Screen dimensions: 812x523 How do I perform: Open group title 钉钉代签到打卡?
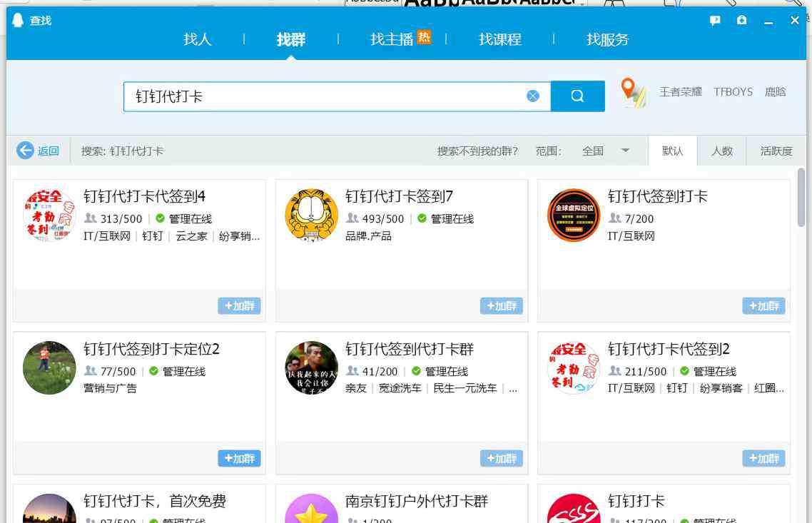pos(658,196)
